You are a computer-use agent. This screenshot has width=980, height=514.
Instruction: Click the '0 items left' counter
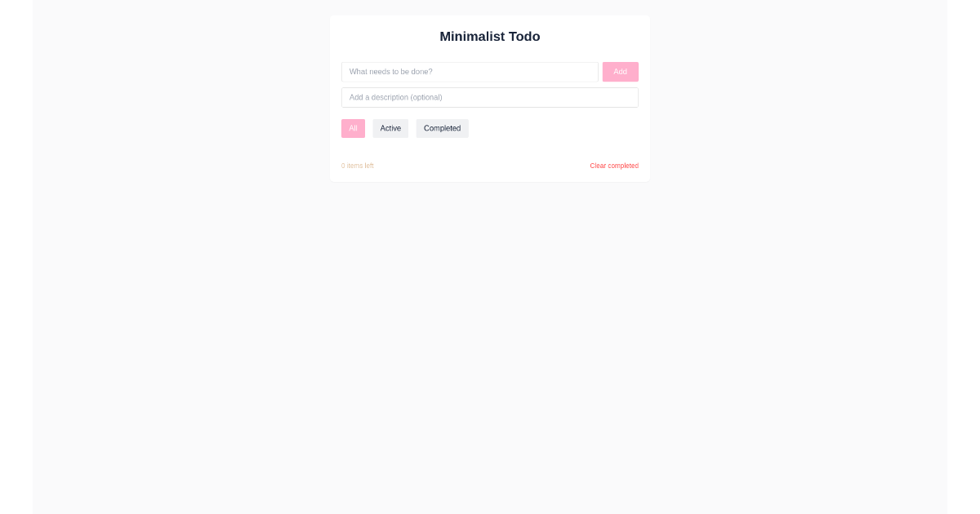coord(358,166)
